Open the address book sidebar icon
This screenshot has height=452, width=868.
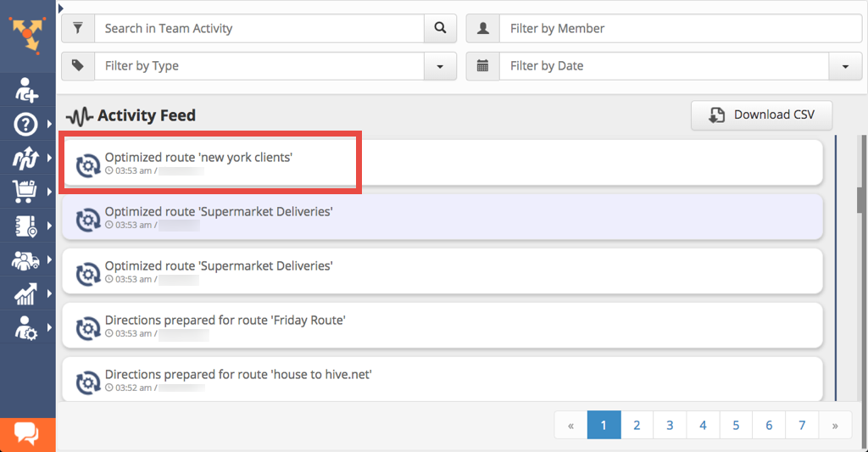pyautogui.click(x=25, y=226)
